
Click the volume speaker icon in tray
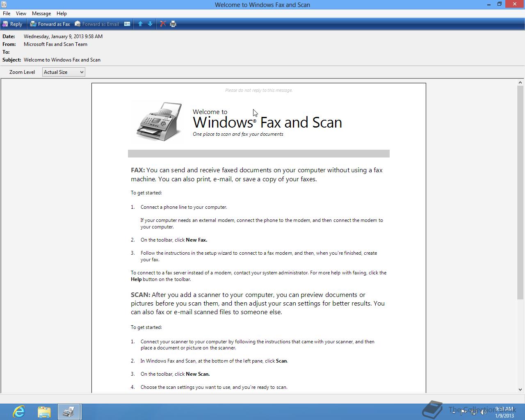(x=484, y=412)
